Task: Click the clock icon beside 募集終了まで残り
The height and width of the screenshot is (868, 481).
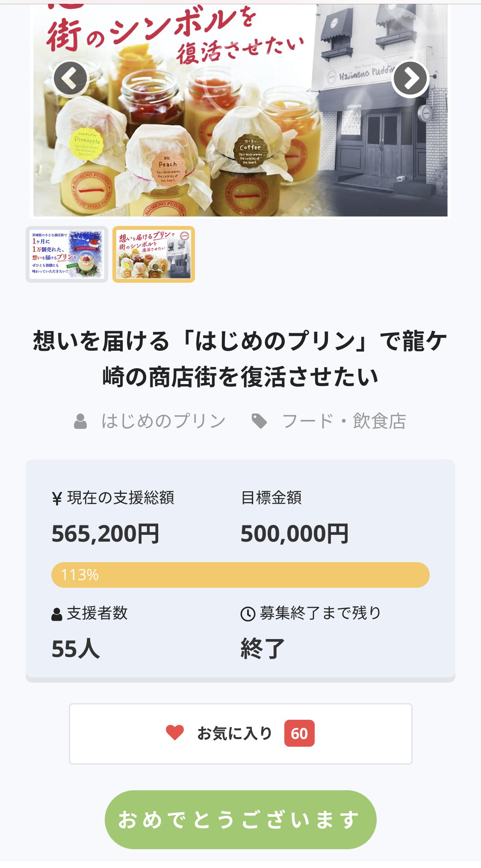Action: click(x=248, y=614)
